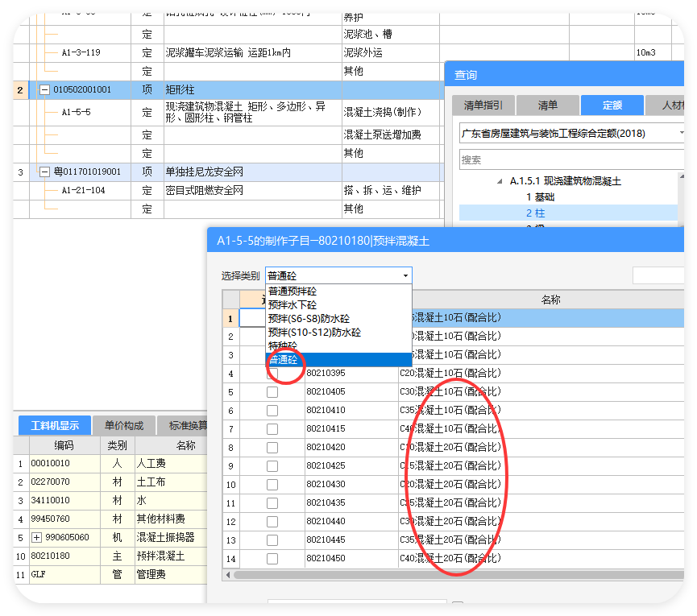Click the 搜索 search field

tap(571, 160)
